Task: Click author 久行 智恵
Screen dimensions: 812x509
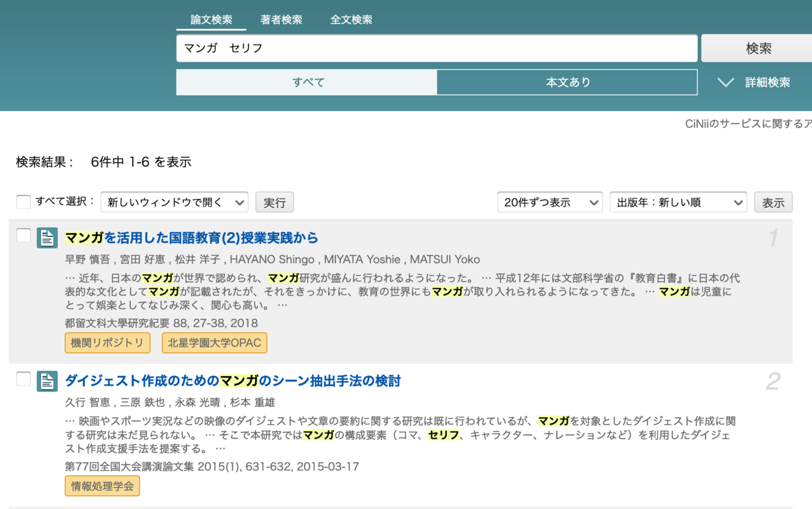Action: (x=88, y=403)
